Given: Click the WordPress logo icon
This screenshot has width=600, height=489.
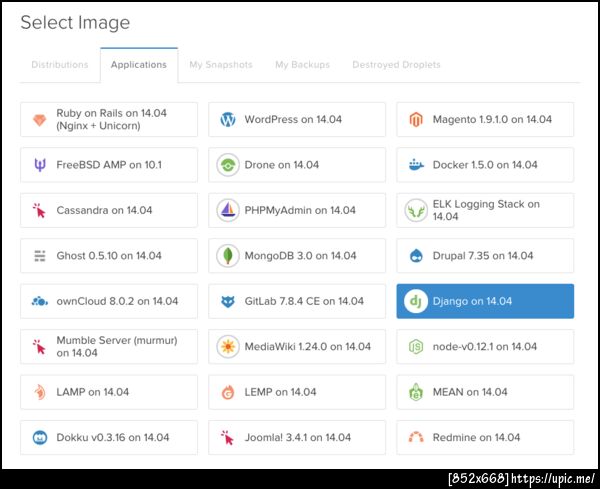Looking at the screenshot, I should (x=228, y=119).
